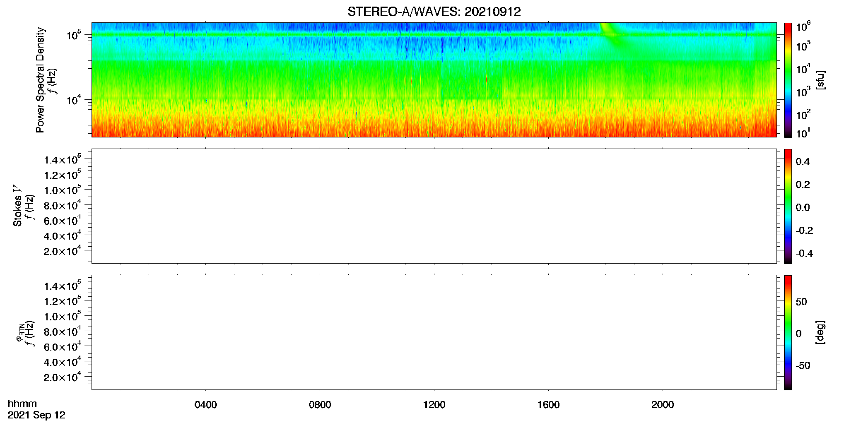Click the 0400 time axis label
Screen dimensions: 868x447
click(206, 405)
